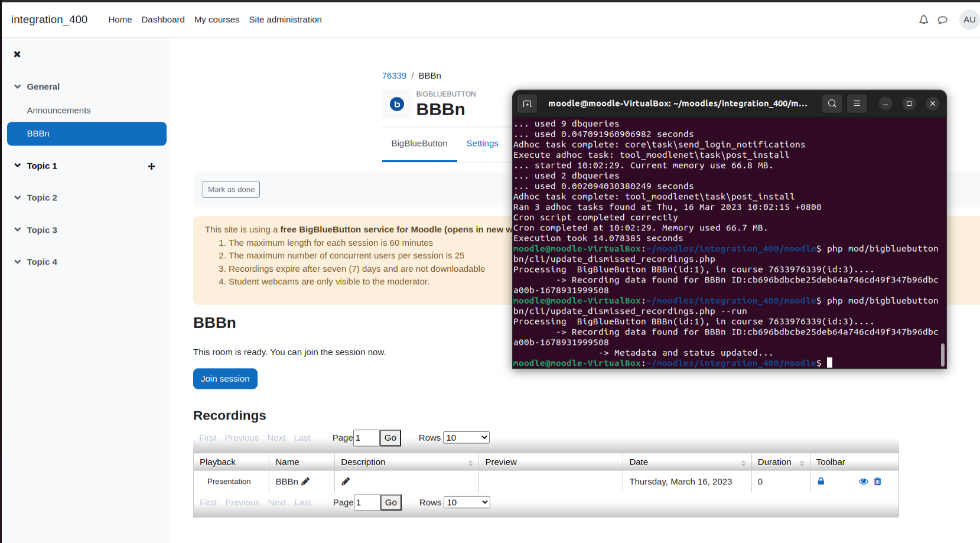The width and height of the screenshot is (980, 543).
Task: Open Site administration
Action: (x=285, y=19)
